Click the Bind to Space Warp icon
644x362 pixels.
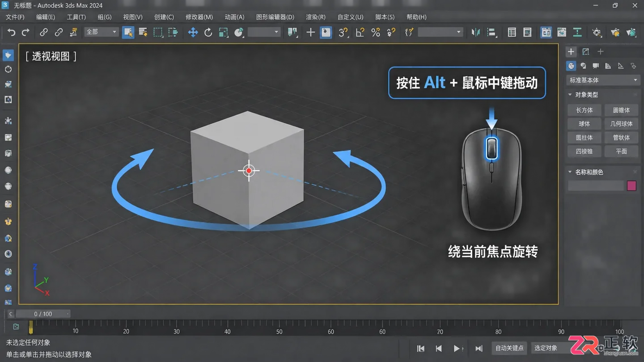point(74,32)
